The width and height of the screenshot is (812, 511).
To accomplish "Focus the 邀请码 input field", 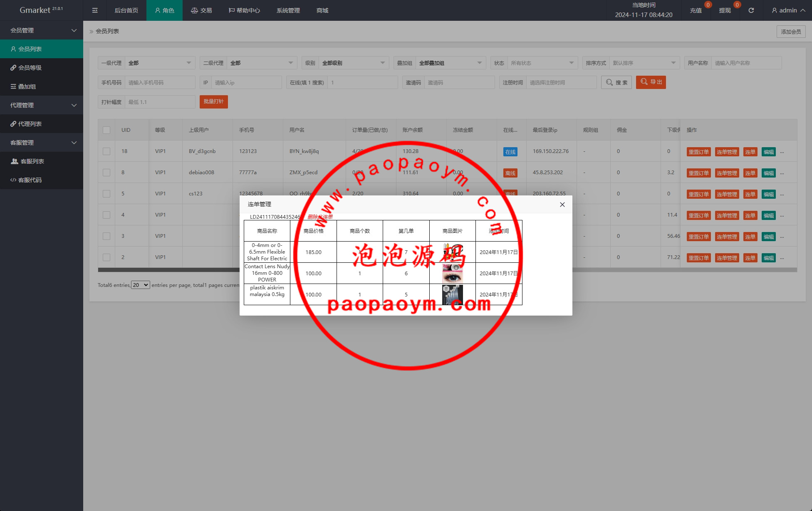I will [x=460, y=83].
